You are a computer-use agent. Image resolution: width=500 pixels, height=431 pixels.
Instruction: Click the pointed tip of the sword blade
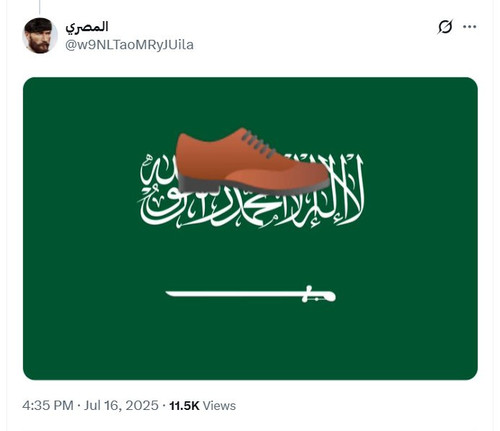pyautogui.click(x=169, y=294)
